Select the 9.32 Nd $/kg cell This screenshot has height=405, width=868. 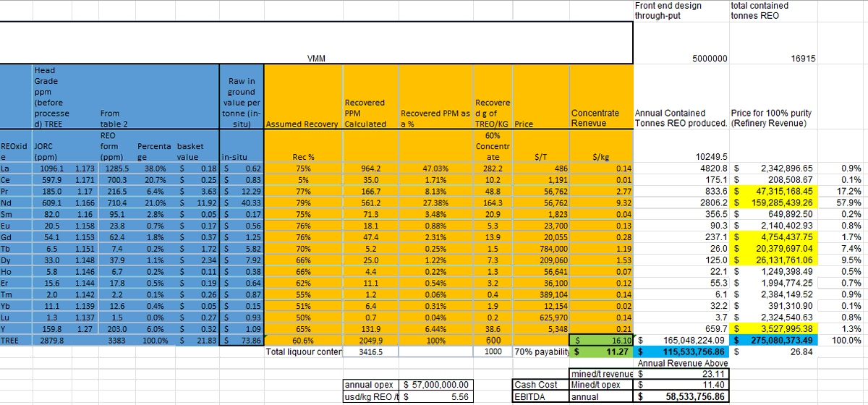(623, 203)
